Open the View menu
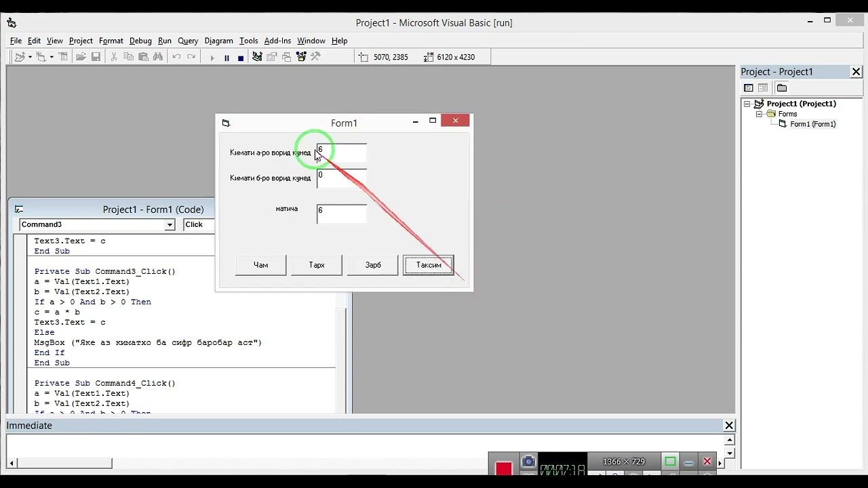Screen dimensions: 868x488 click(55, 41)
